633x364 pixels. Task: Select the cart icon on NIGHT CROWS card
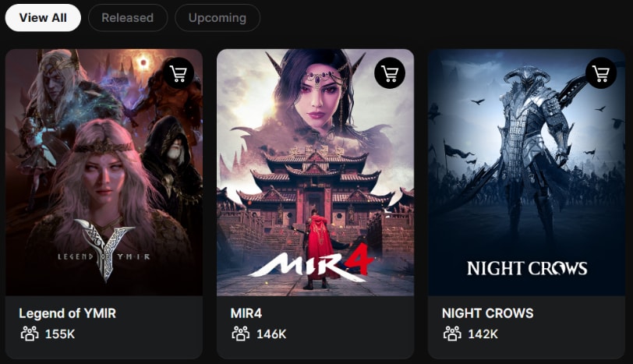(x=601, y=73)
